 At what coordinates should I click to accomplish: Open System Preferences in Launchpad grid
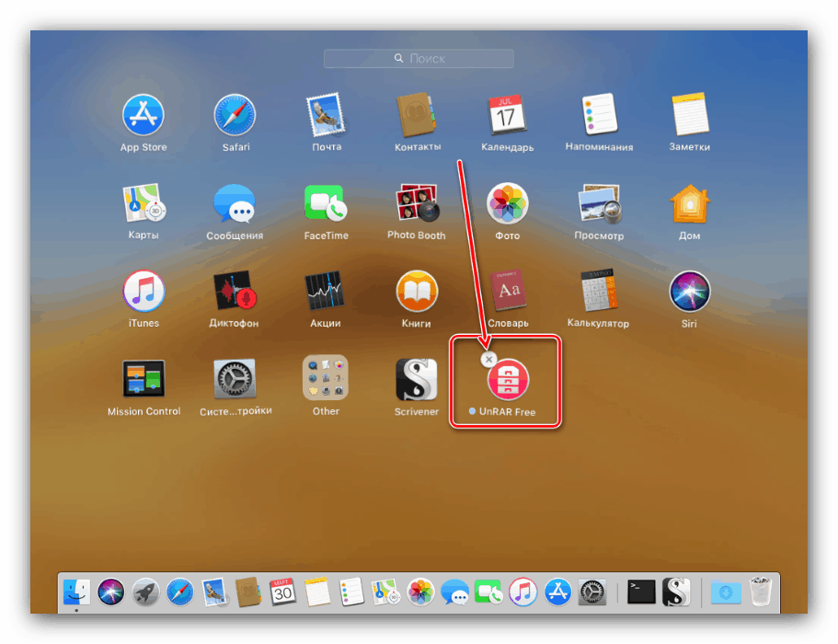[x=235, y=379]
